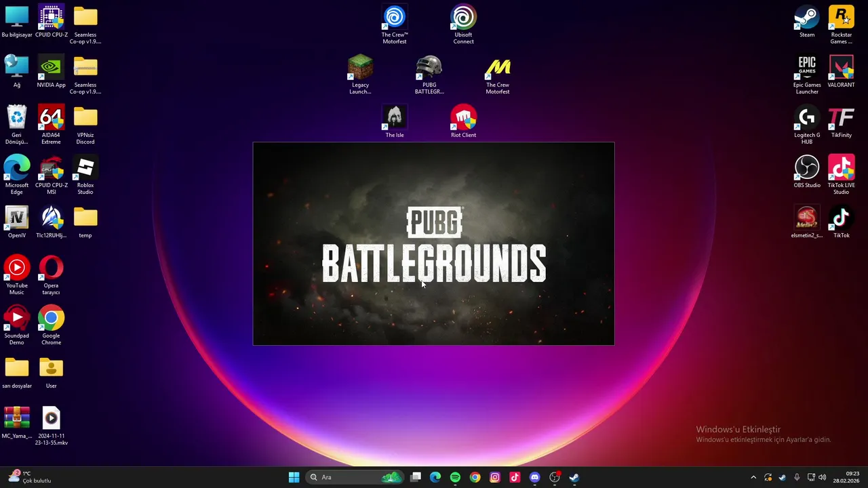
Task: Open Task View from the taskbar
Action: pyautogui.click(x=416, y=477)
